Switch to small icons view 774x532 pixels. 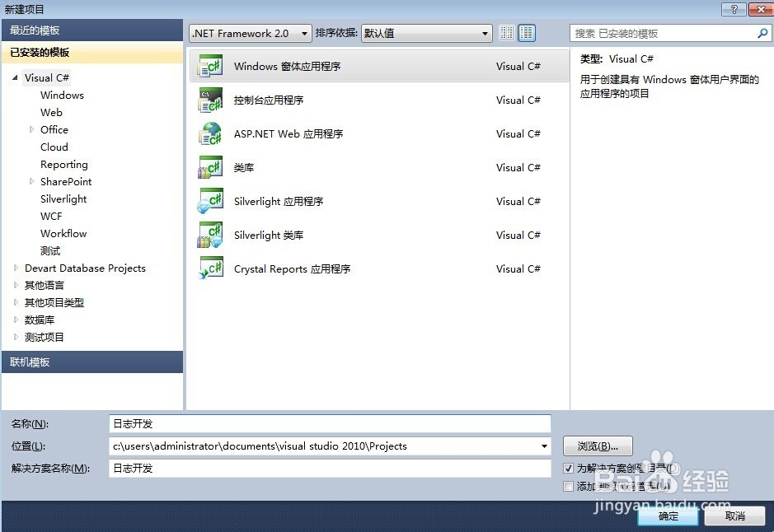pos(506,33)
